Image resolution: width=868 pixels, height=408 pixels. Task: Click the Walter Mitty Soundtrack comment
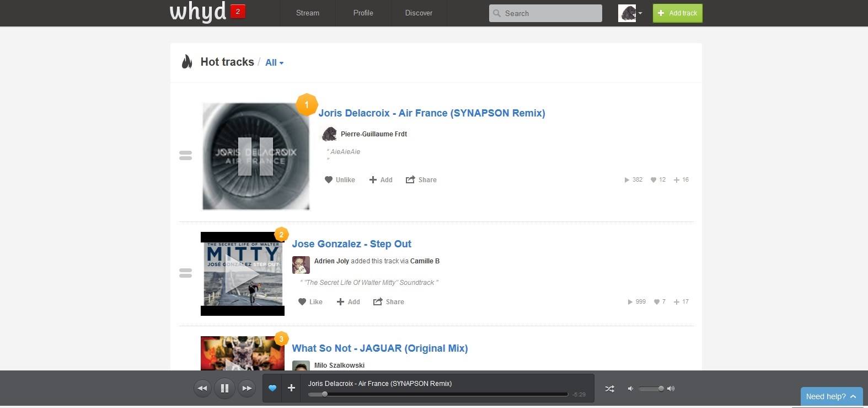[369, 283]
